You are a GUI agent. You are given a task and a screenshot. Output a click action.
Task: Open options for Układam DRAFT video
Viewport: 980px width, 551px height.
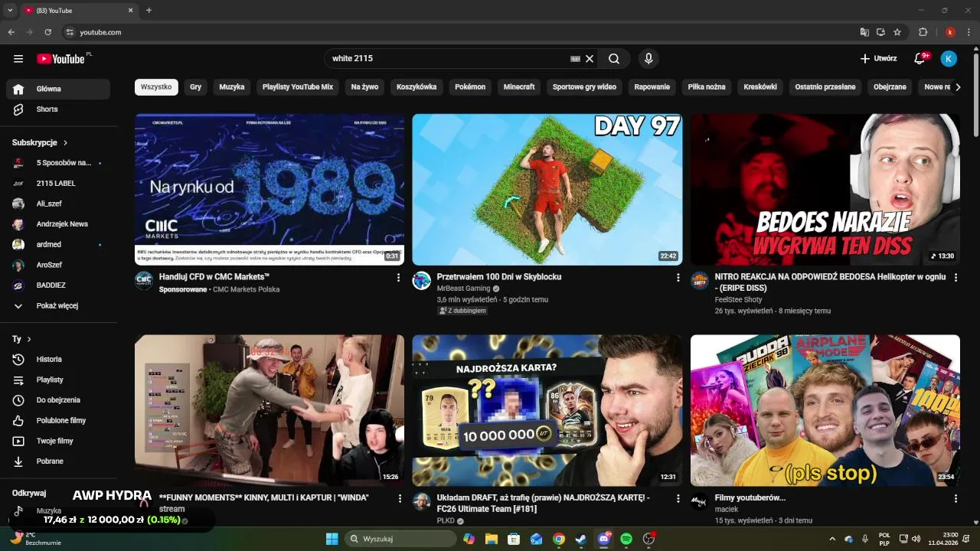(678, 498)
